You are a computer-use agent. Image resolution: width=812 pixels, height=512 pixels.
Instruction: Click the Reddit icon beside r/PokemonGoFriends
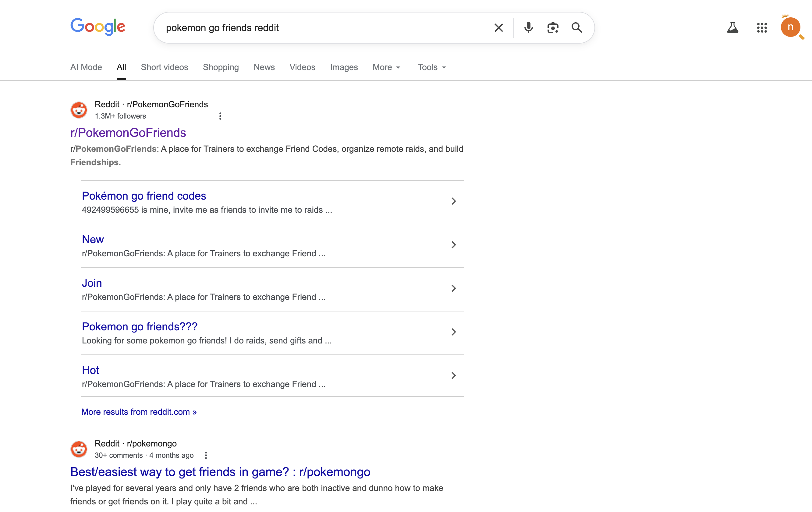coord(79,110)
